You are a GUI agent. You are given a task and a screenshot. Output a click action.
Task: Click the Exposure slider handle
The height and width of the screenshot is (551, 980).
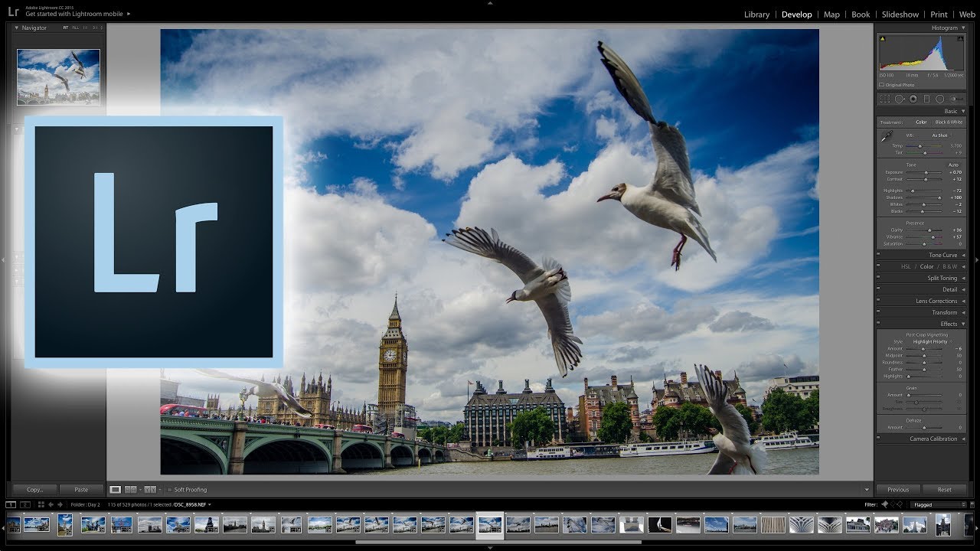click(927, 172)
